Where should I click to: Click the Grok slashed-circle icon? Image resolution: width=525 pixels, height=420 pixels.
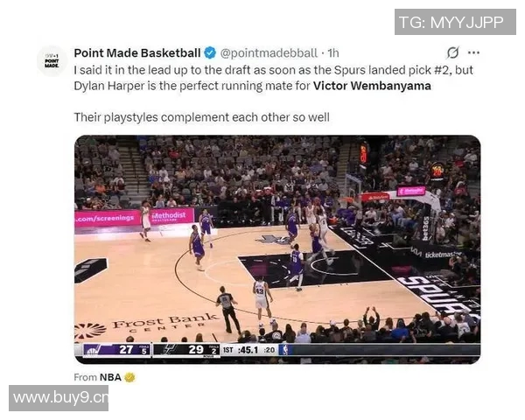click(452, 52)
